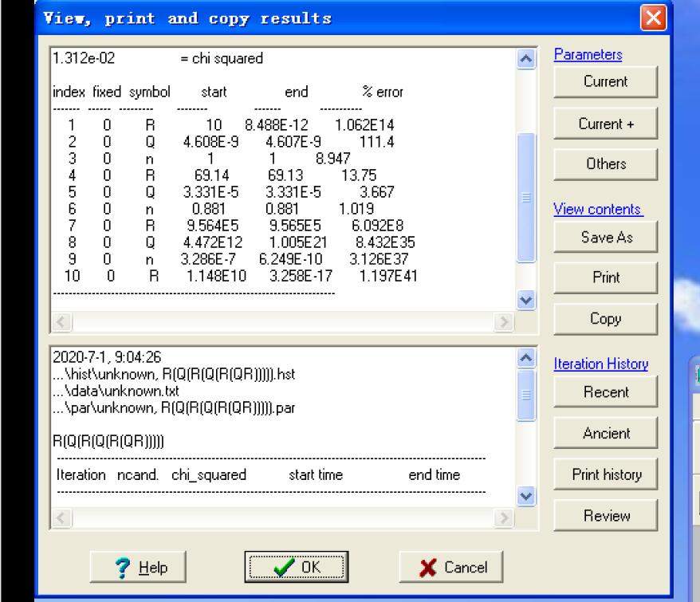Show Recent iteration history
This screenshot has width=700, height=602.
(x=605, y=391)
